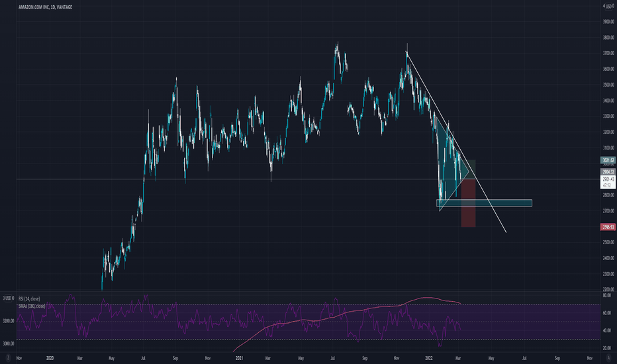Viewport: 617px width, 364px height.
Task: Click the 80.00 RSI scale label
Action: [607, 295]
